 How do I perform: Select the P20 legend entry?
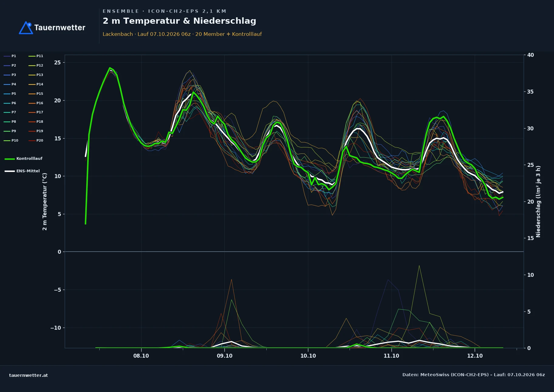(36, 140)
